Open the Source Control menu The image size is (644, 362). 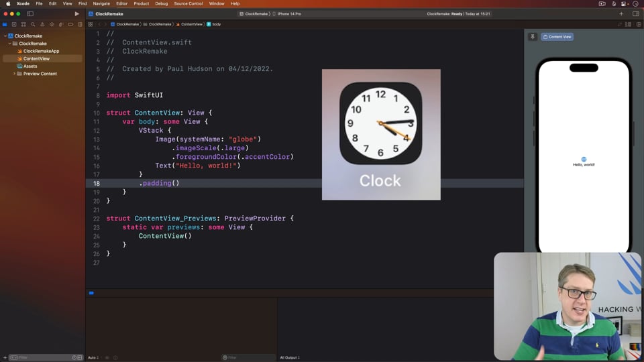tap(188, 3)
